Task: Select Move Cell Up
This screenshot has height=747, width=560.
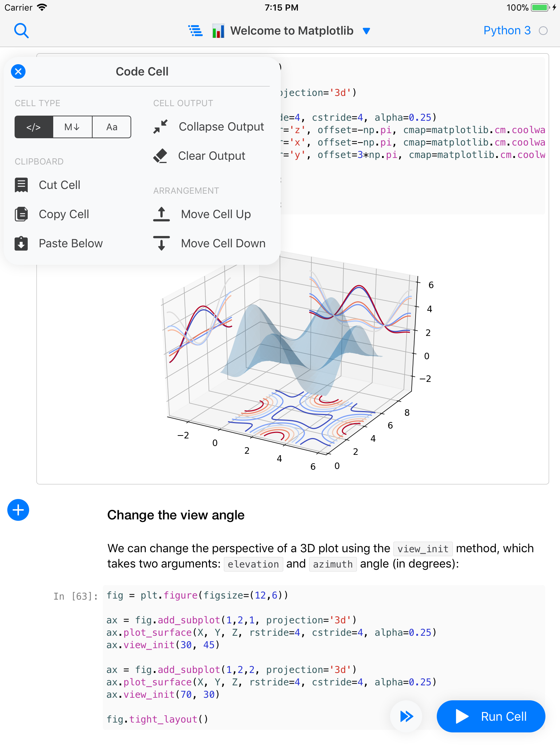Action: coord(216,214)
